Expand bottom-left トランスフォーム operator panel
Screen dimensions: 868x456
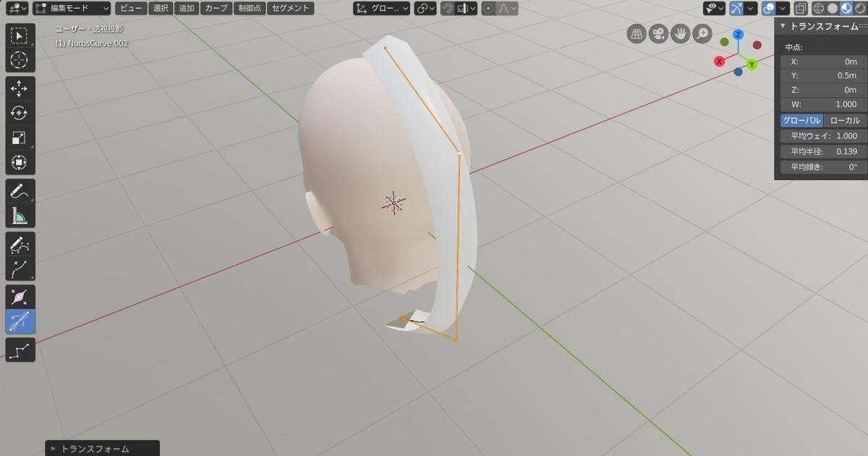(101, 449)
